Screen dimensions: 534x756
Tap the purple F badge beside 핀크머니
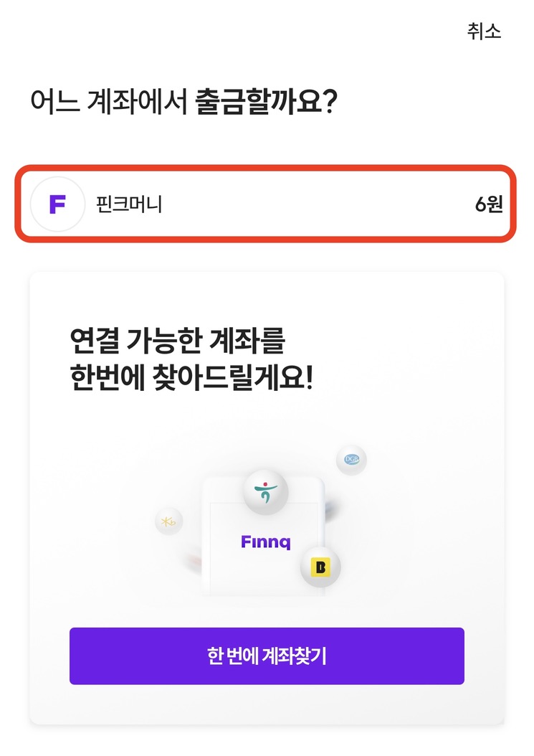(x=57, y=204)
